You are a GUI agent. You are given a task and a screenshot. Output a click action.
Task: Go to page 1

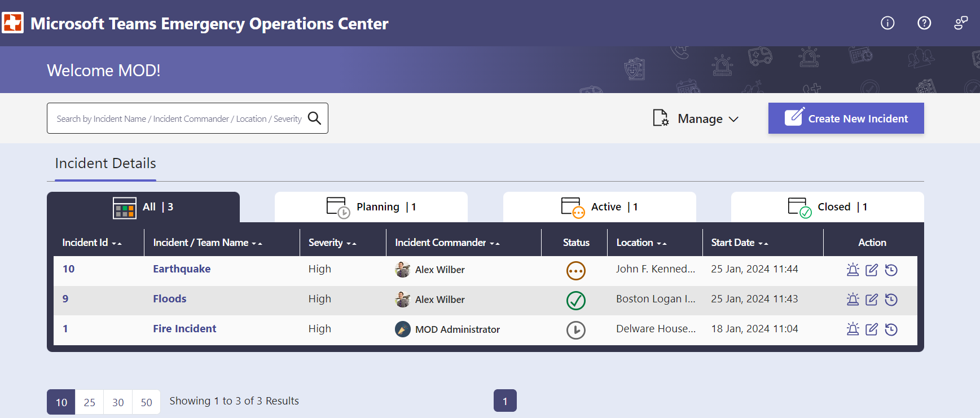coord(505,401)
